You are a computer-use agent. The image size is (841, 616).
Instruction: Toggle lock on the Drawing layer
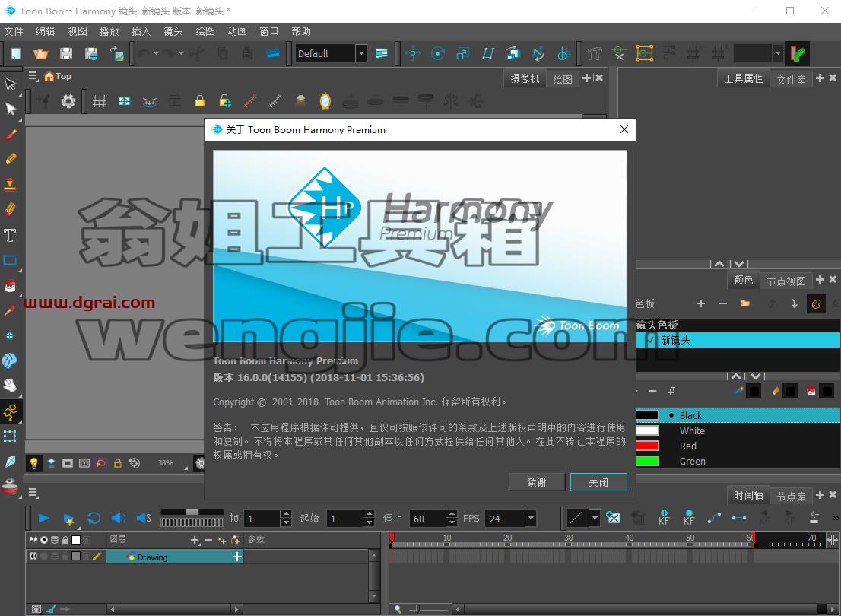click(65, 557)
